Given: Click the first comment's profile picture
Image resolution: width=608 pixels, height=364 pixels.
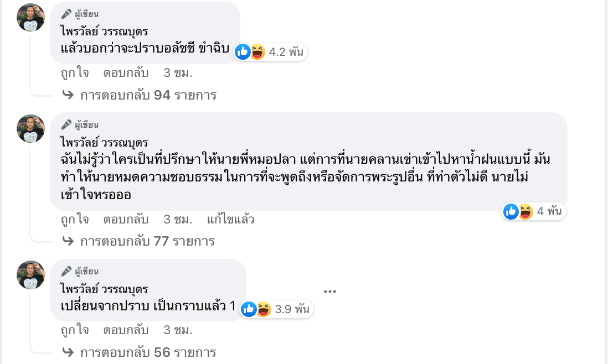Looking at the screenshot, I should point(31,17).
